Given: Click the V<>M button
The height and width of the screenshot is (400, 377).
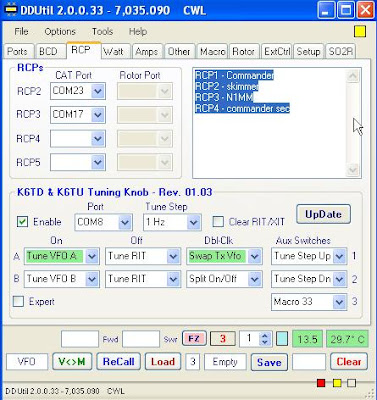Looking at the screenshot, I should click(72, 362).
